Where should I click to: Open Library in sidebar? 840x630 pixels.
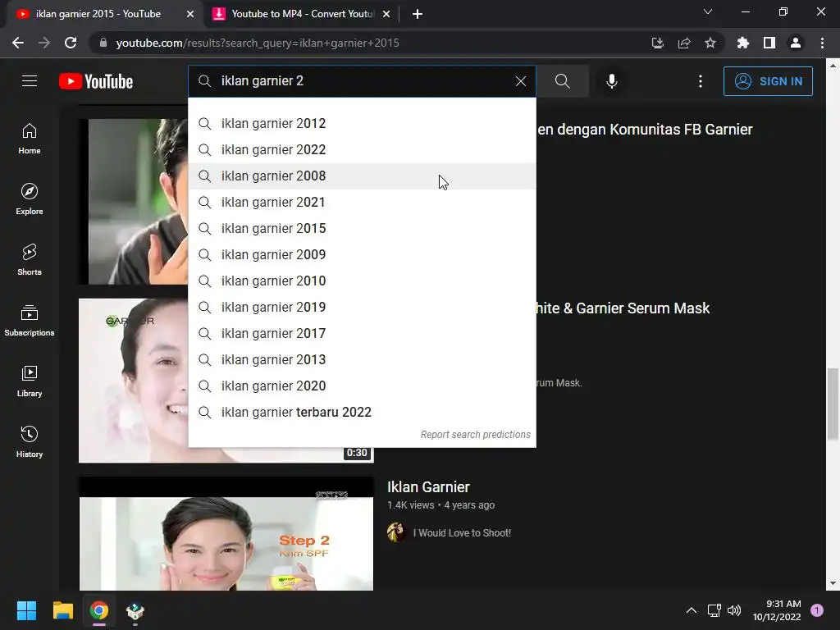pos(30,381)
